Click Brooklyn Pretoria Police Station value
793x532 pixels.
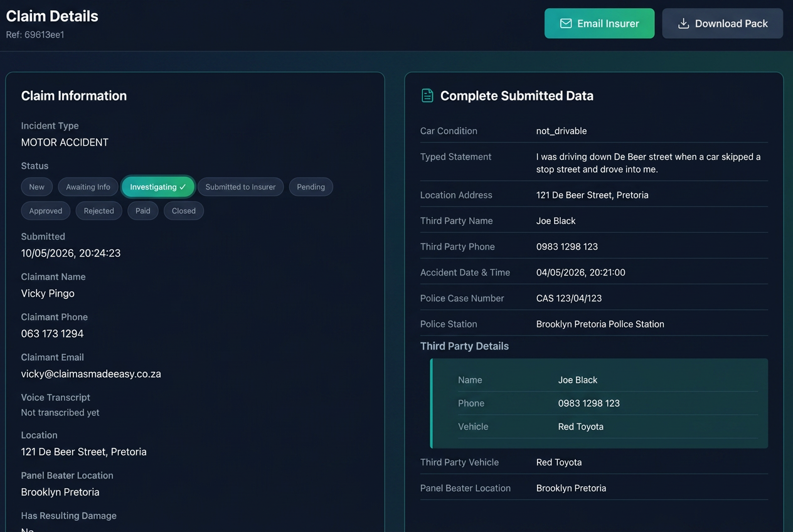click(600, 324)
